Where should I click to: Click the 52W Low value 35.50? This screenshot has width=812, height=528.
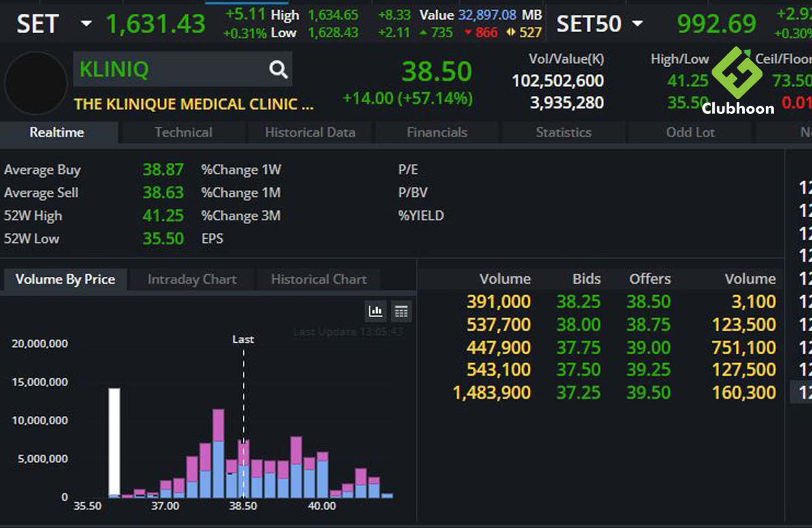pyautogui.click(x=163, y=238)
